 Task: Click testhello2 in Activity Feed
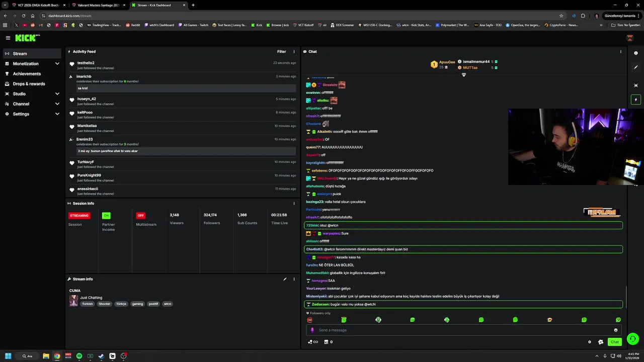(86, 63)
